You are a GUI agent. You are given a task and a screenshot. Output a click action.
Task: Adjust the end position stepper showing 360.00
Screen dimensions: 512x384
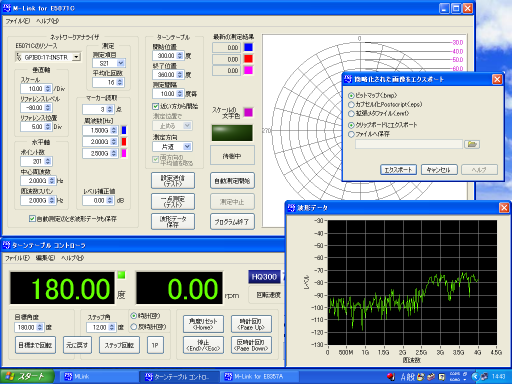tap(180, 74)
